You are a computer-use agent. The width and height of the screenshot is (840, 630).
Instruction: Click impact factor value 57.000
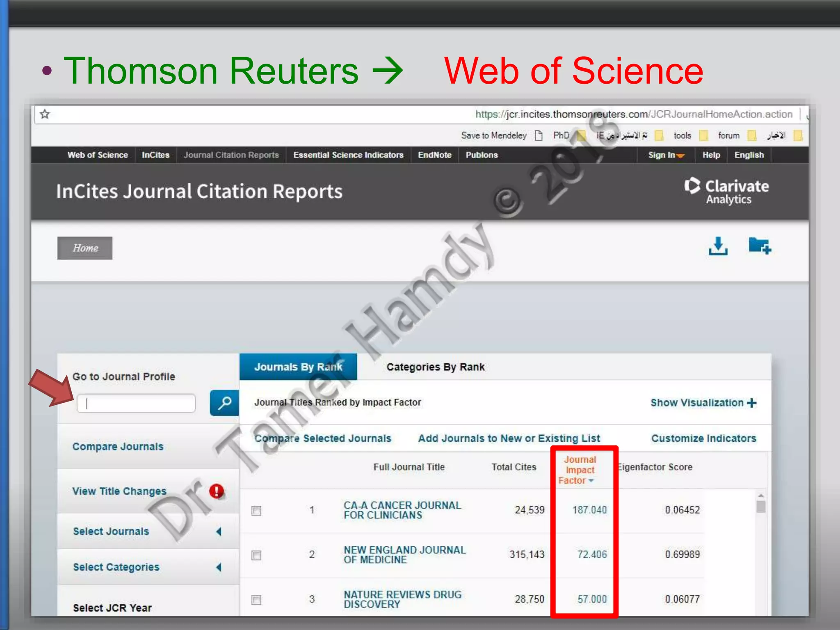pos(592,599)
